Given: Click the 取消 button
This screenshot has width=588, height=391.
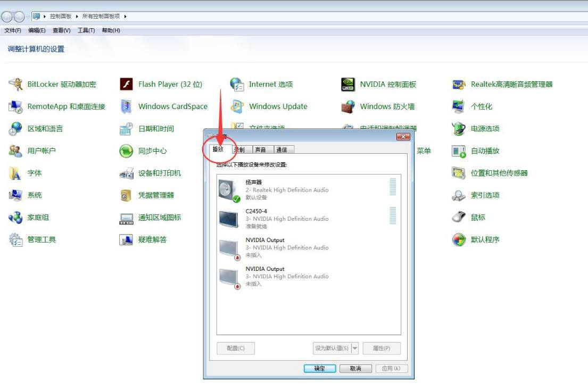Looking at the screenshot, I should click(355, 369).
